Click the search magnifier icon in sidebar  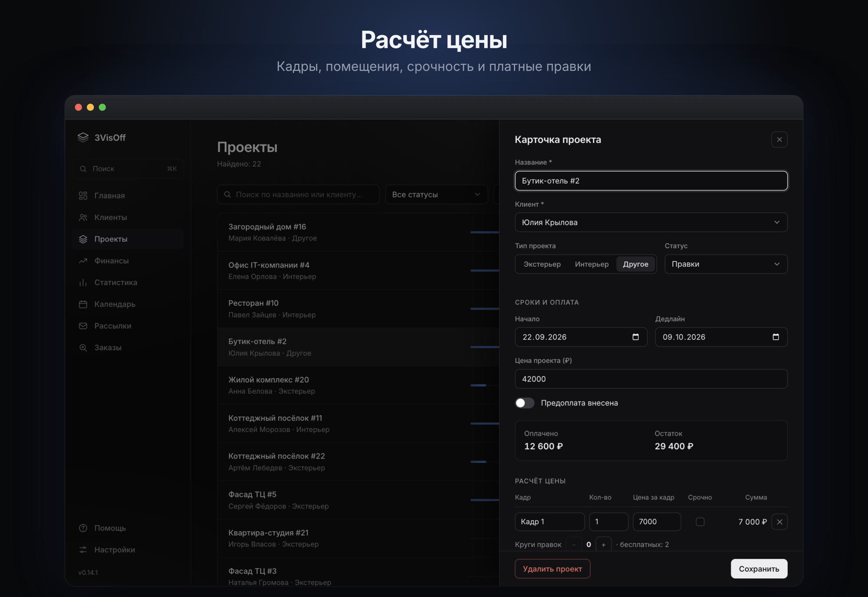[x=83, y=169]
